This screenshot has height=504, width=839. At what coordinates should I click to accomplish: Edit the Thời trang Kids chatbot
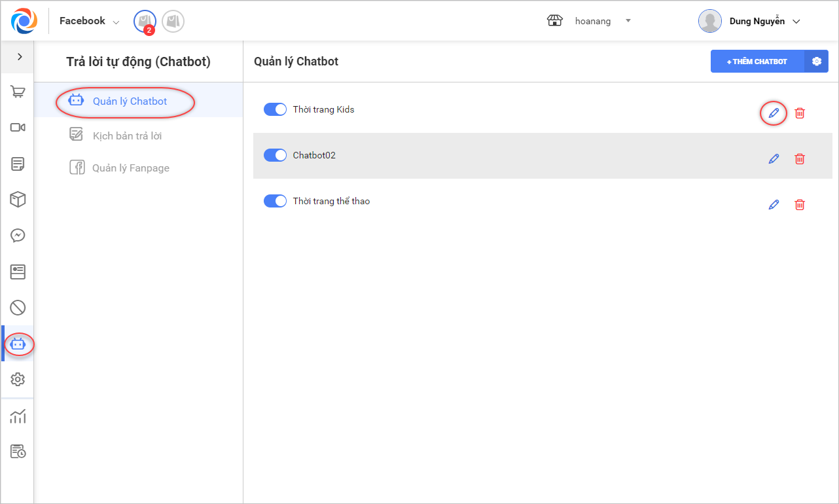(774, 113)
